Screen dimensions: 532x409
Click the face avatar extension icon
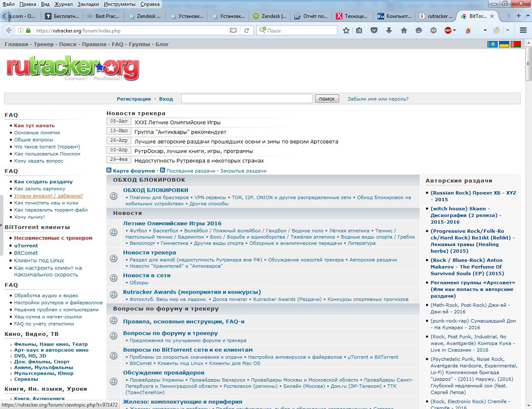[x=496, y=30]
